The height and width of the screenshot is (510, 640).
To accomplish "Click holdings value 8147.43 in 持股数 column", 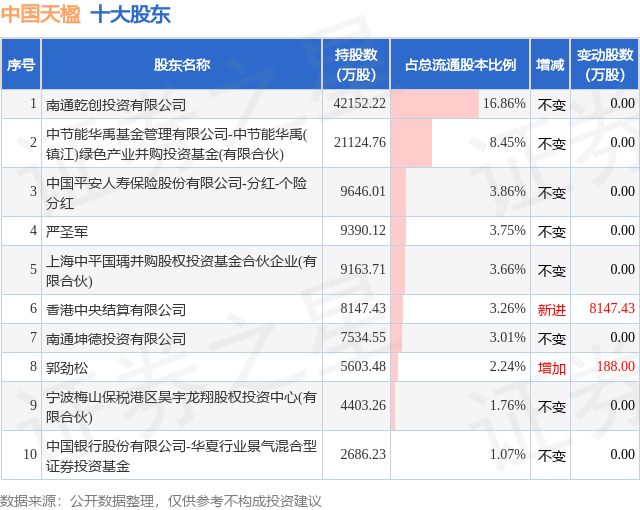I will (x=363, y=308).
